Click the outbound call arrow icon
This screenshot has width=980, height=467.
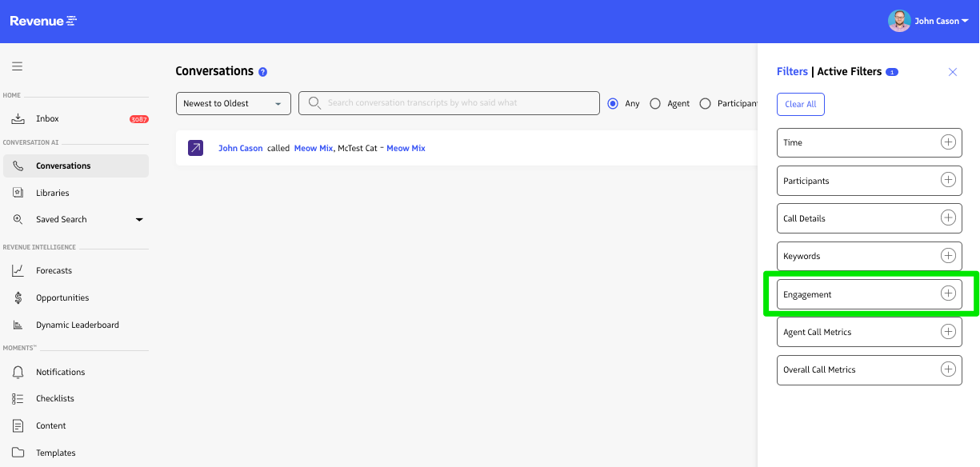(x=196, y=148)
